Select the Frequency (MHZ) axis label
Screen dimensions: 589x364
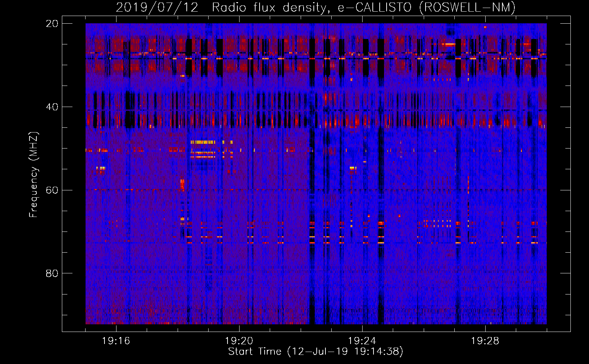click(33, 175)
